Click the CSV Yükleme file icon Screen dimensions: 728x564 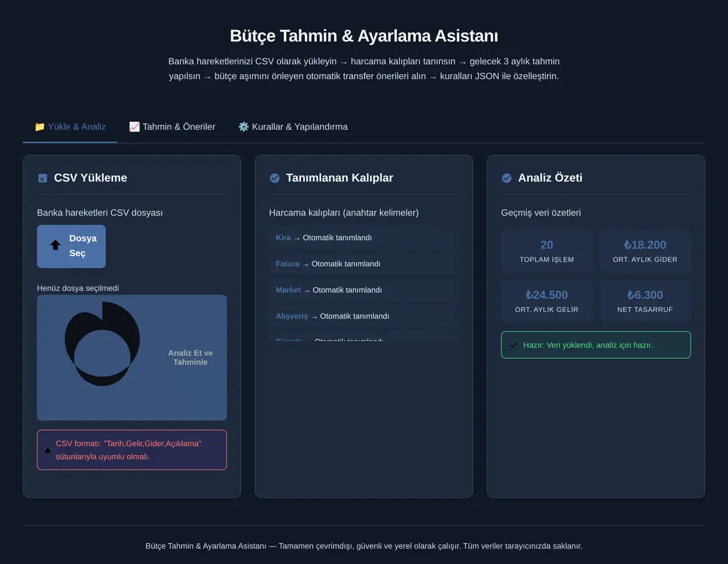pos(42,178)
